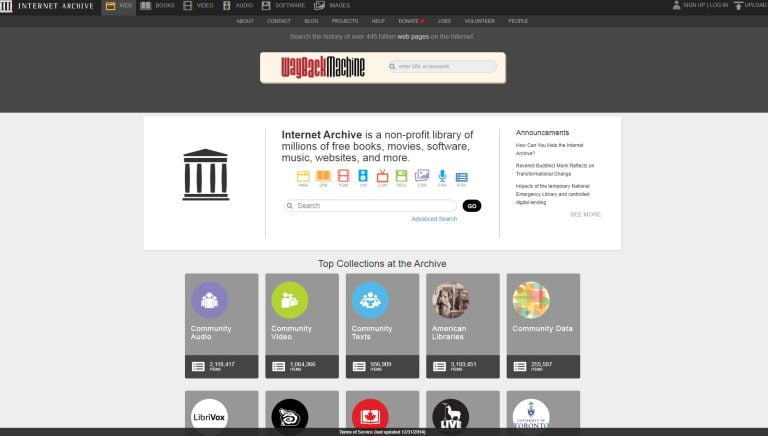
Task: Open the Contact link
Action: click(279, 21)
